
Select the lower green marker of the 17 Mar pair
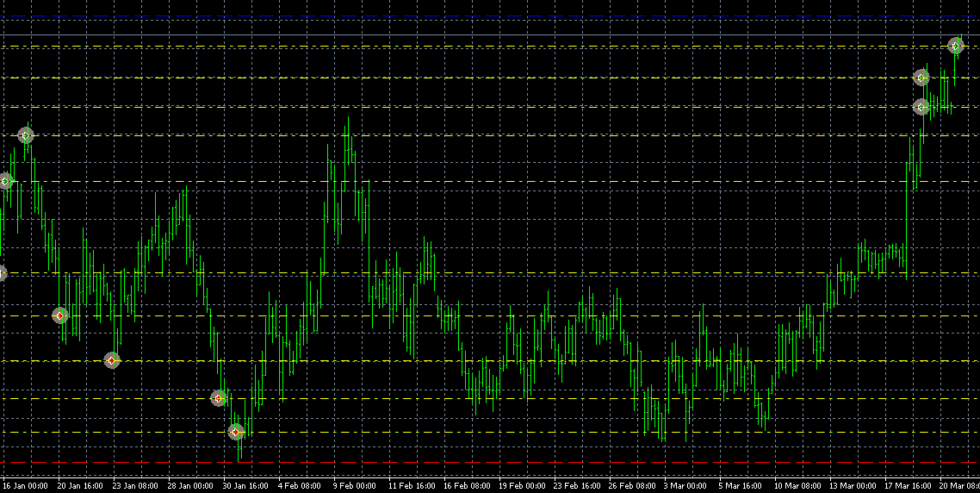(x=921, y=107)
